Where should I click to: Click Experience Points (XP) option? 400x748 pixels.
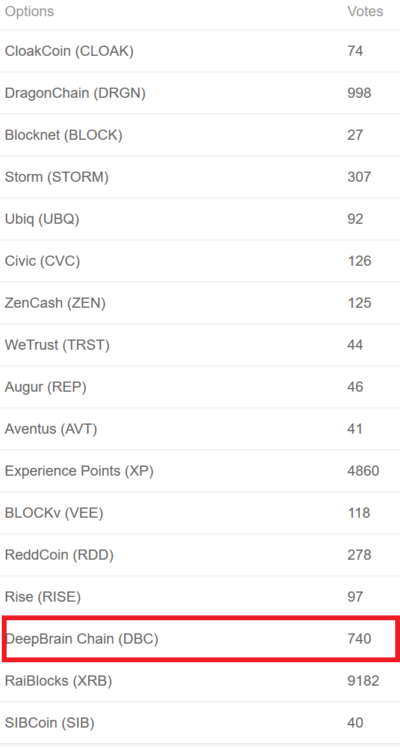pyautogui.click(x=200, y=471)
